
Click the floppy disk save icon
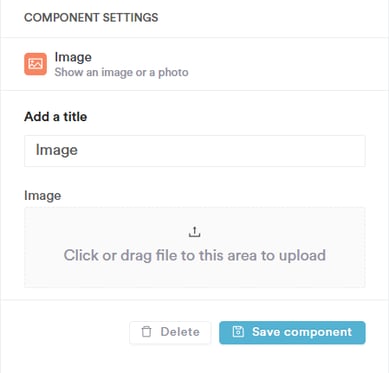[x=238, y=332]
